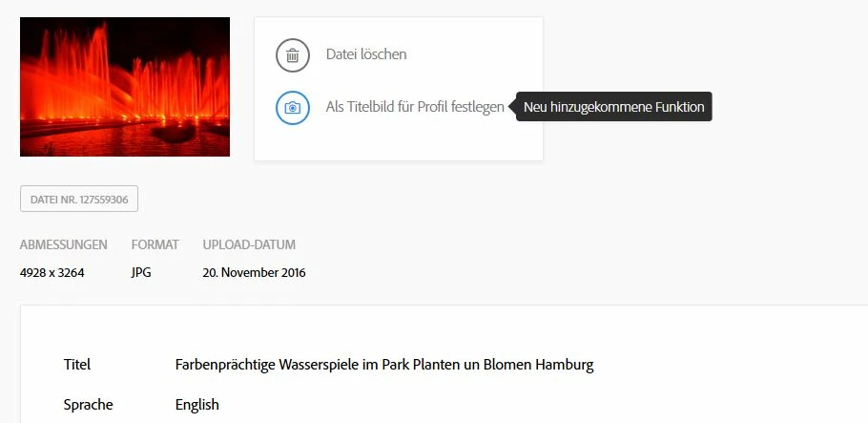Click the 'Upload-Datum' column header

point(249,244)
